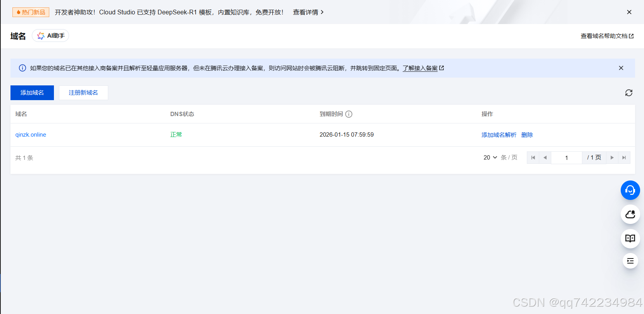Close the top promotional banner

[629, 12]
